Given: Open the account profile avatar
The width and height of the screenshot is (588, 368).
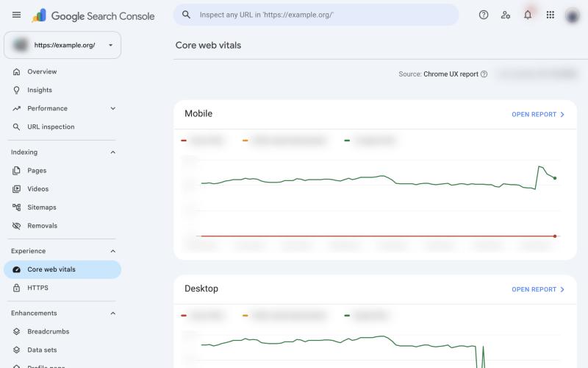Looking at the screenshot, I should click(573, 15).
